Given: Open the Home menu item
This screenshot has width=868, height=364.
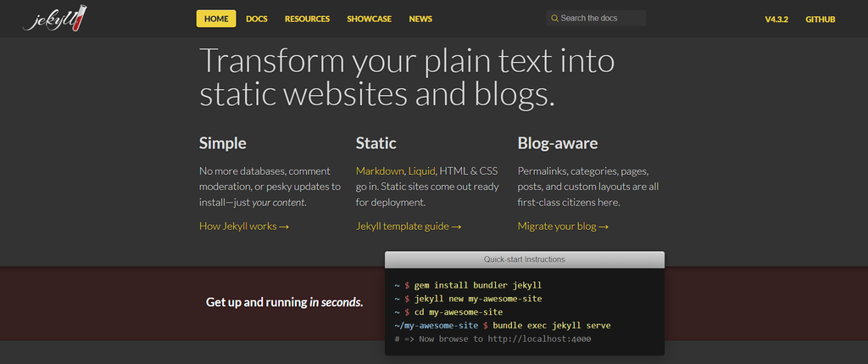Looking at the screenshot, I should 216,19.
